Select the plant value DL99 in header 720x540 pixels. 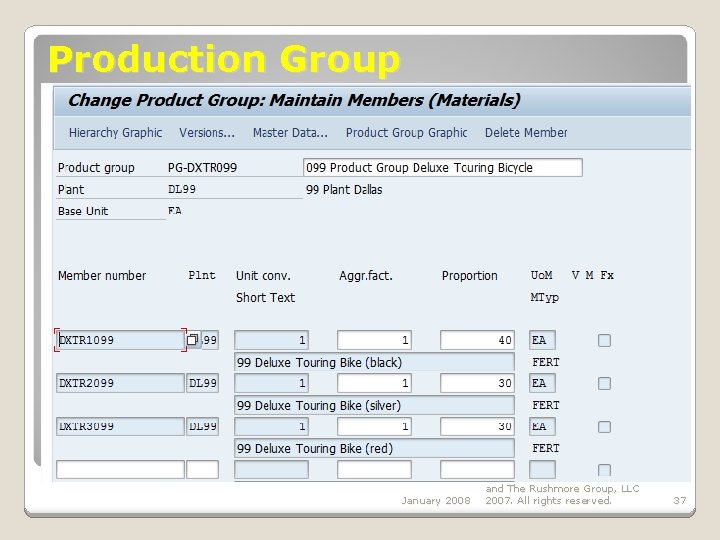182,189
